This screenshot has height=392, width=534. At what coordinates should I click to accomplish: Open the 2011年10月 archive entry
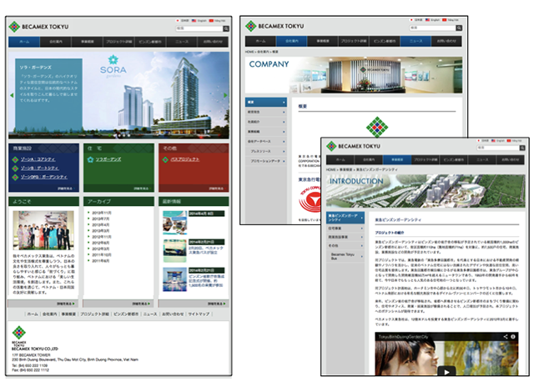(x=102, y=255)
